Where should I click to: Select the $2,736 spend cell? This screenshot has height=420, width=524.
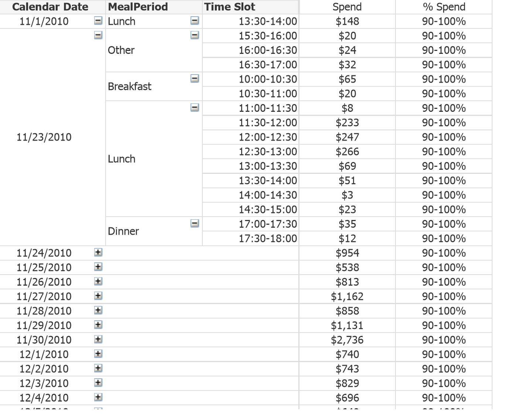(x=347, y=340)
